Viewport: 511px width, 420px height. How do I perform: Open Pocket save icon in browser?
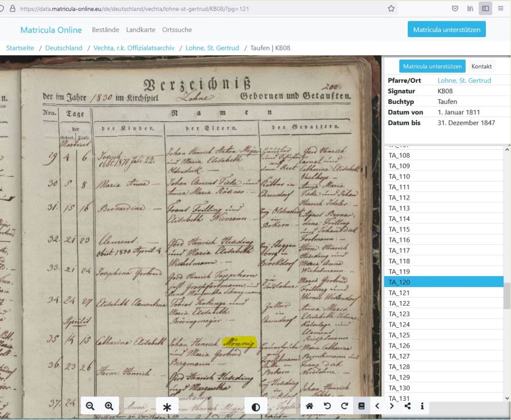click(455, 9)
